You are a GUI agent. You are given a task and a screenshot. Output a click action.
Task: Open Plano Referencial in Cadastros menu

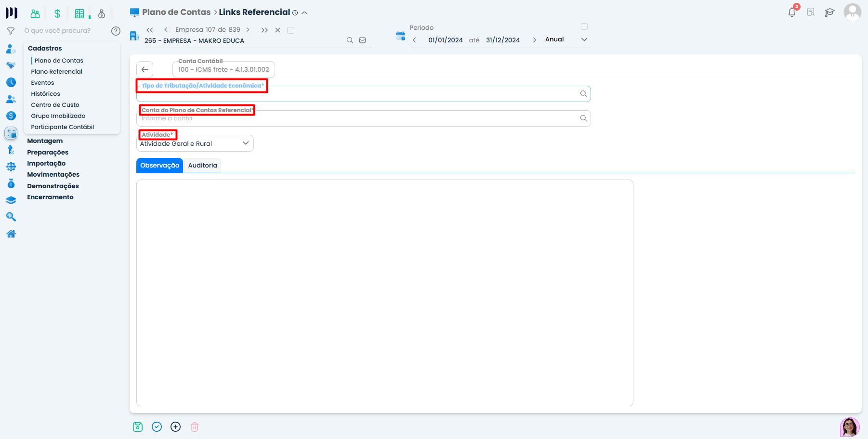pyautogui.click(x=57, y=72)
